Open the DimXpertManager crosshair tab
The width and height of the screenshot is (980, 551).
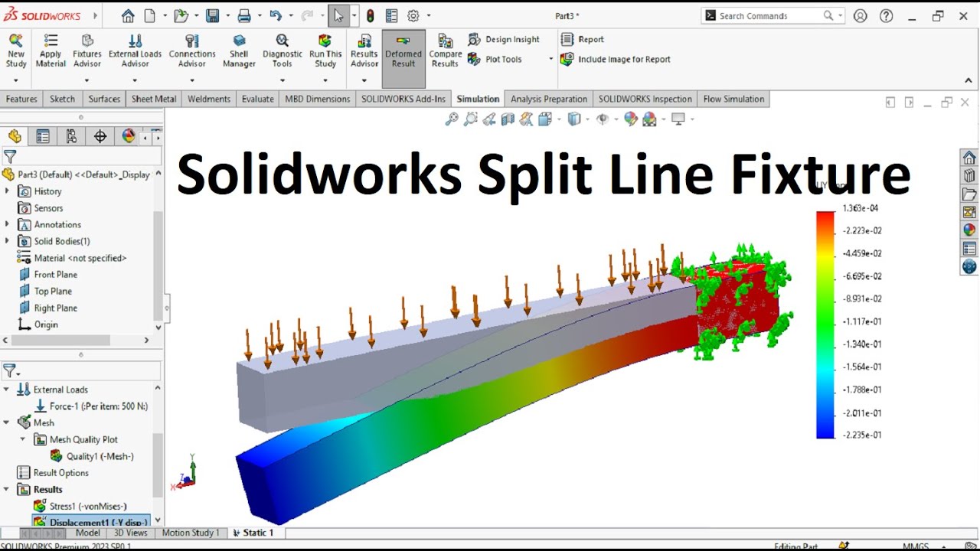coord(100,136)
